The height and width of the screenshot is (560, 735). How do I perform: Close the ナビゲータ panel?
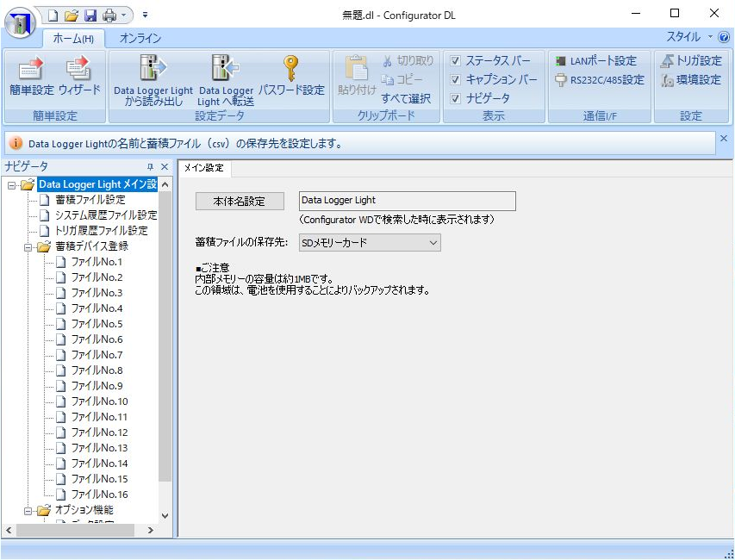165,167
